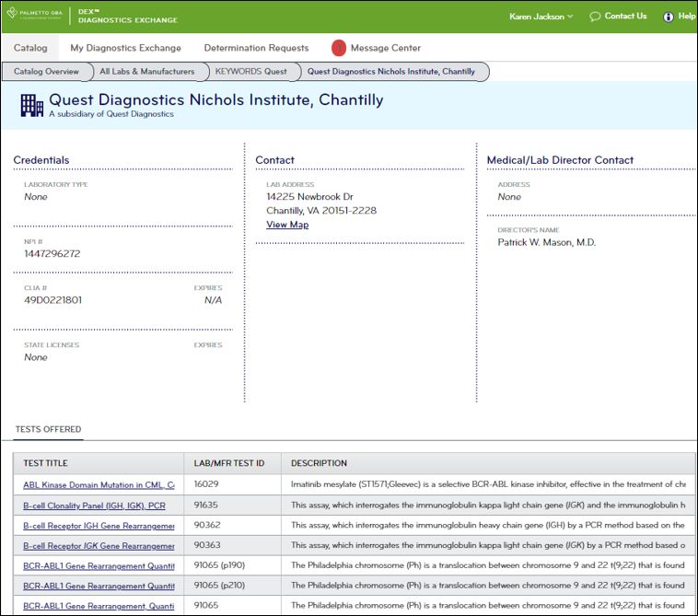Image resolution: width=698 pixels, height=616 pixels.
Task: Open the My Diagnostics Exchange tab
Action: (x=125, y=48)
